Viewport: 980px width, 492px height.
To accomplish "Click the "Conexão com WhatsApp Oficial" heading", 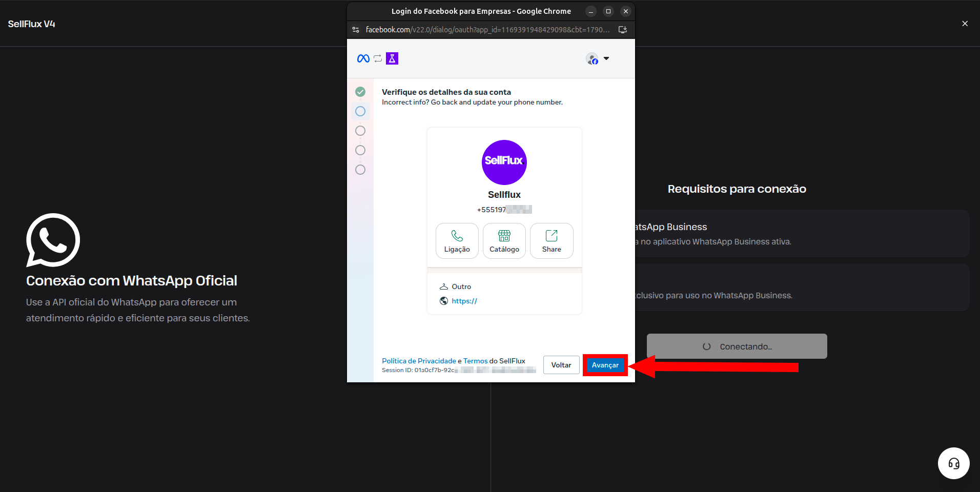I will coord(132,281).
